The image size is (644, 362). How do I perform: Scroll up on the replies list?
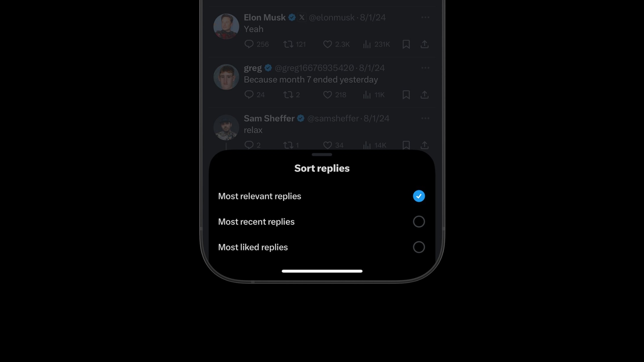(322, 79)
